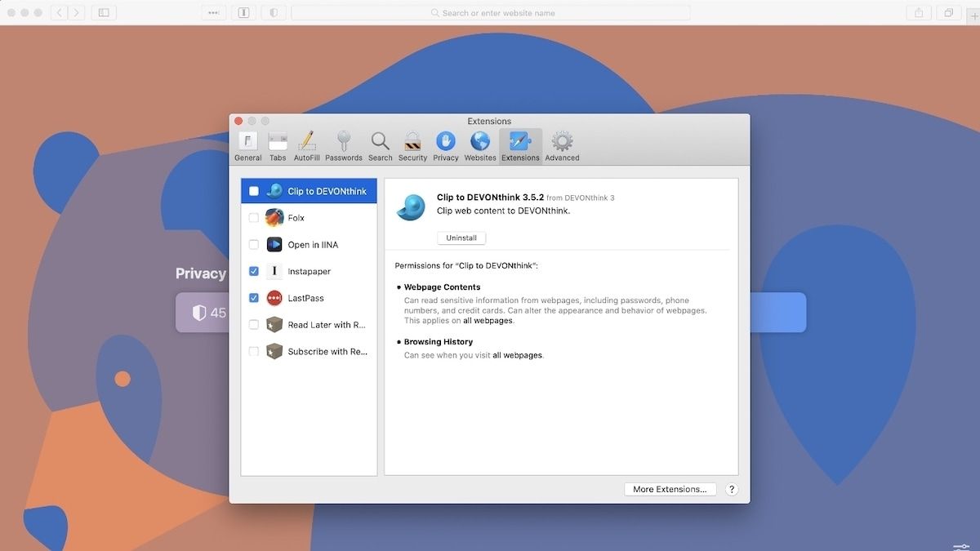
Task: Switch to the Websites preferences tab
Action: click(480, 144)
